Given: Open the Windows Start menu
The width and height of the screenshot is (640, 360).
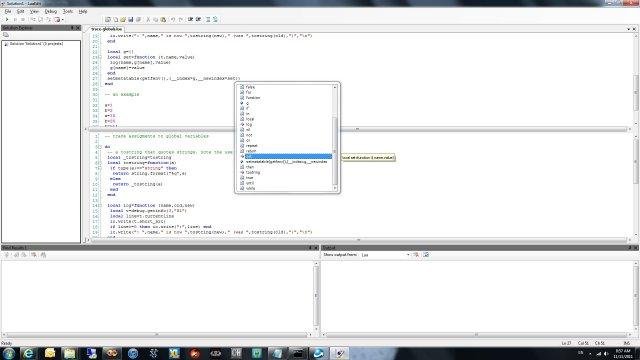Looking at the screenshot, I should tap(9, 353).
